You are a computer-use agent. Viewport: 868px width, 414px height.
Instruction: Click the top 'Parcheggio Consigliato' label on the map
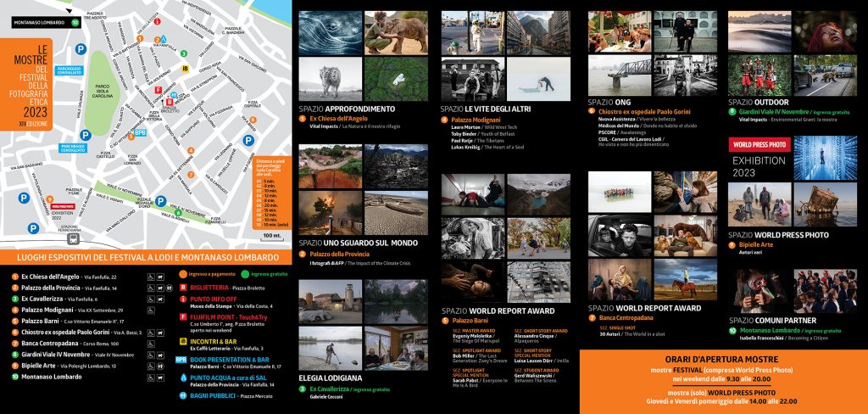[x=70, y=70]
